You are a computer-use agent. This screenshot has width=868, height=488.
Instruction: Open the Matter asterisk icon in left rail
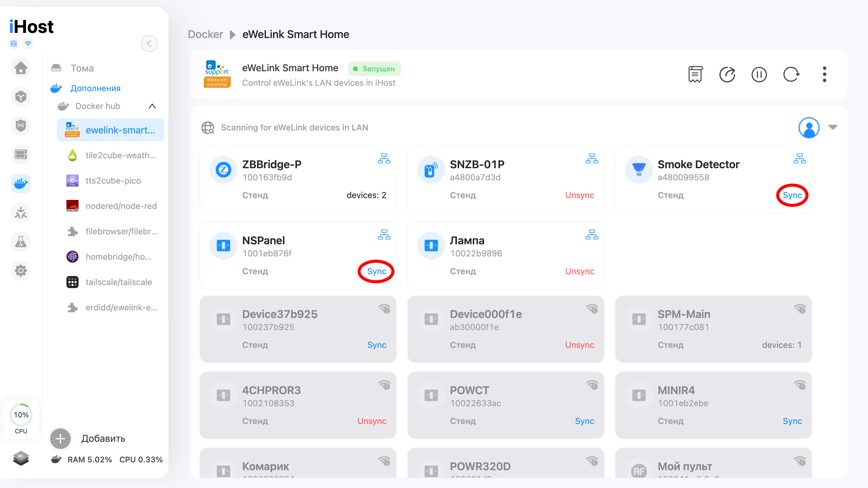pos(21,213)
